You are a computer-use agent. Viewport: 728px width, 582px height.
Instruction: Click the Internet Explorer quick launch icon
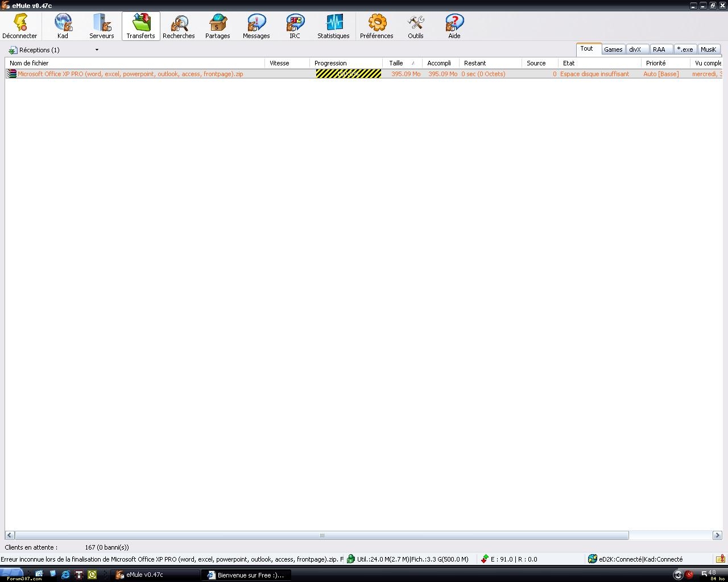(65, 575)
